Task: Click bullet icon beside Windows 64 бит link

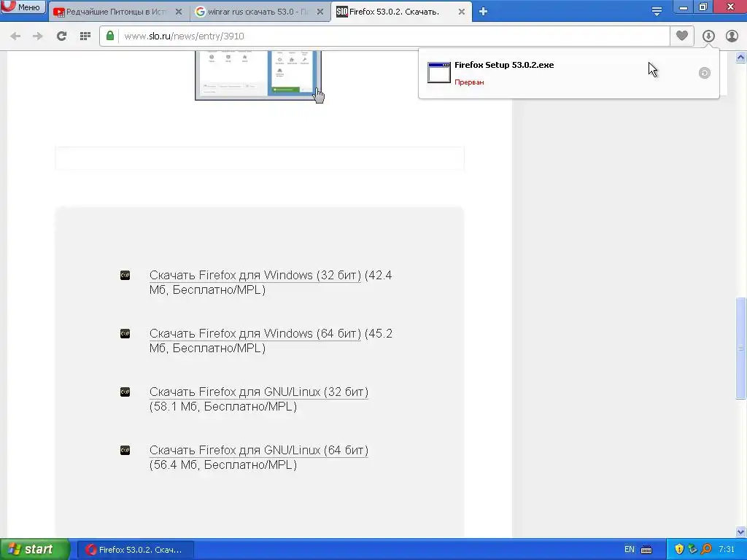Action: 125,333
